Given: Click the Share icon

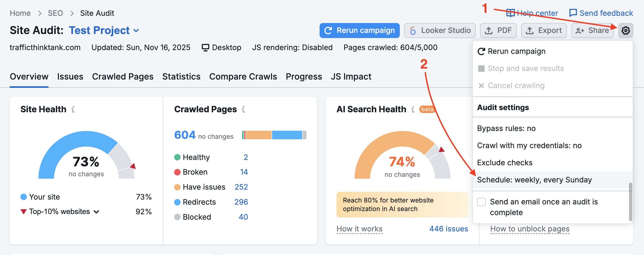Looking at the screenshot, I should [x=580, y=30].
